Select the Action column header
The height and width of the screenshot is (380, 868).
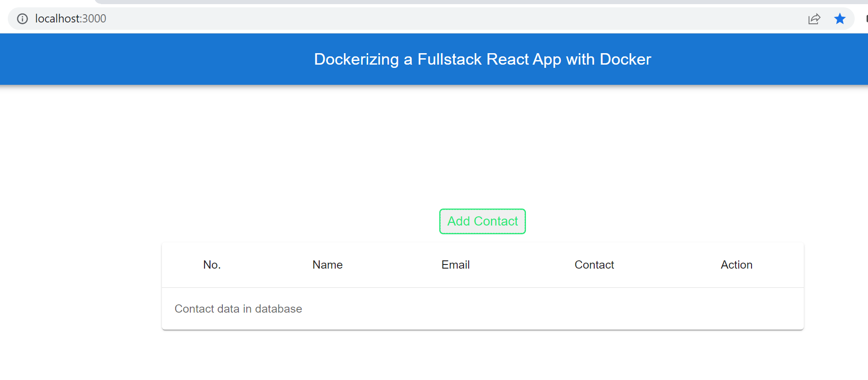(736, 265)
